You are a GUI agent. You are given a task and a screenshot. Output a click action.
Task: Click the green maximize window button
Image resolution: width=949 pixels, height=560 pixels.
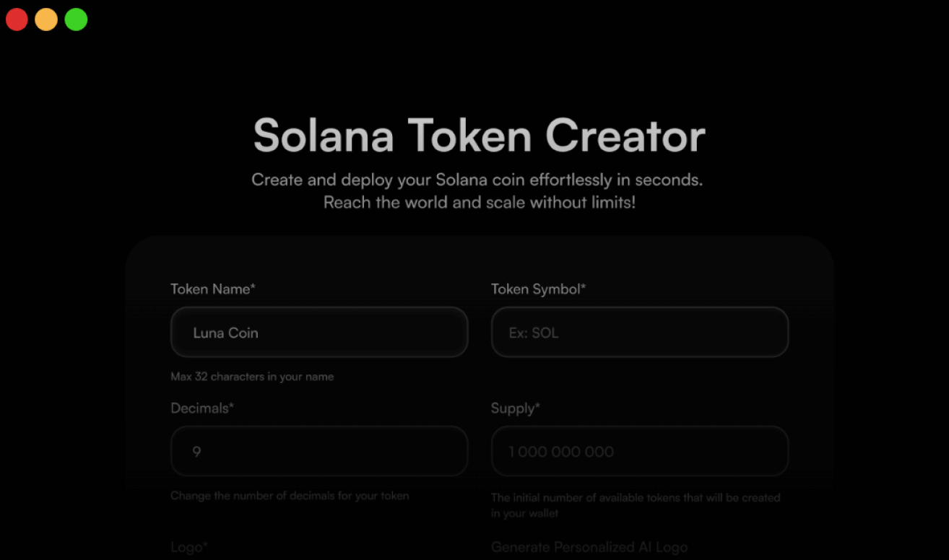(76, 19)
